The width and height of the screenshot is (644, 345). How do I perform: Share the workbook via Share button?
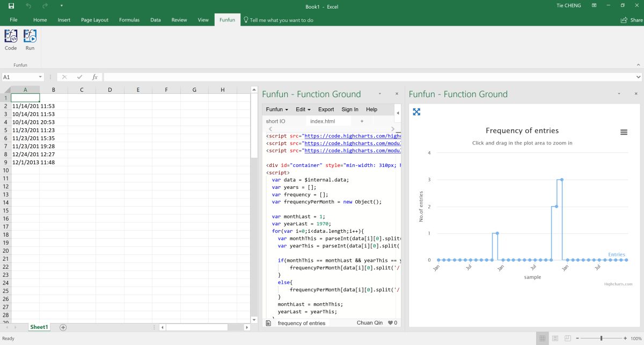tap(632, 20)
